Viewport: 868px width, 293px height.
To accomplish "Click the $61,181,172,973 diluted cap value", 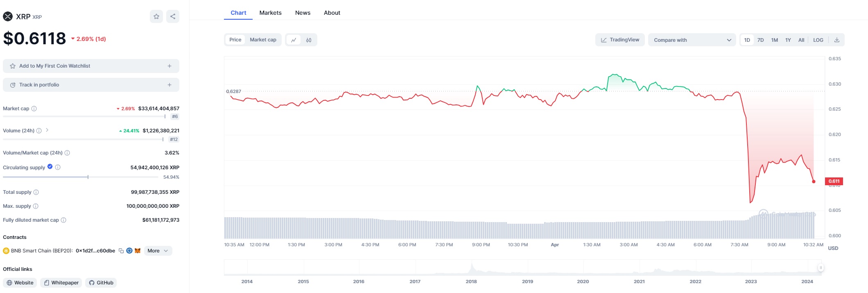I will [x=161, y=220].
